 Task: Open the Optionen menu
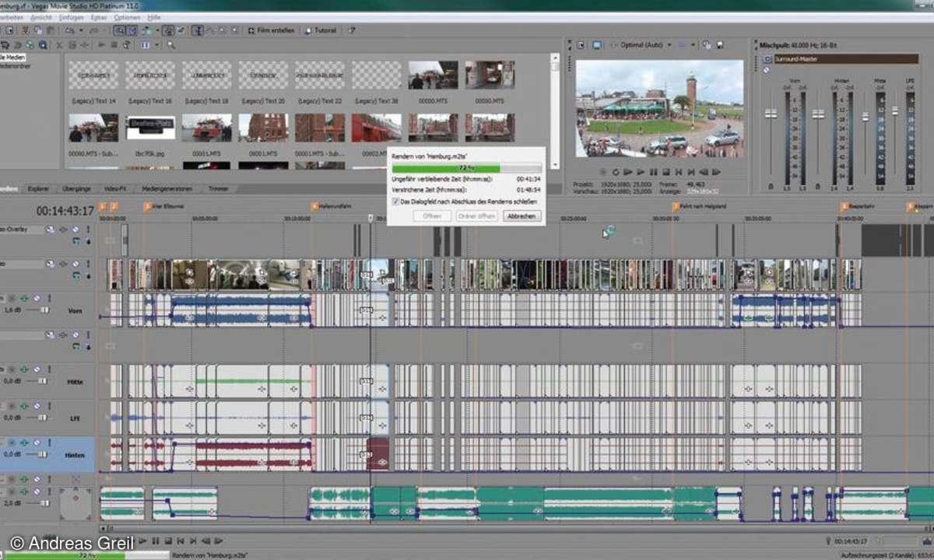tap(128, 16)
